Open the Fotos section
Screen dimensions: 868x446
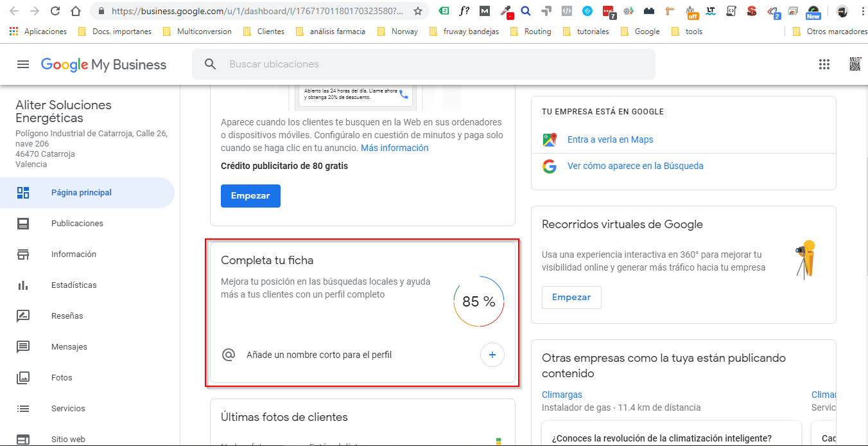(87, 378)
